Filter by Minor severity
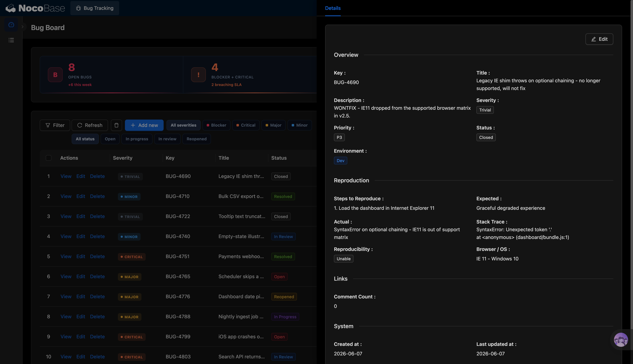The height and width of the screenshot is (364, 633). tap(299, 125)
